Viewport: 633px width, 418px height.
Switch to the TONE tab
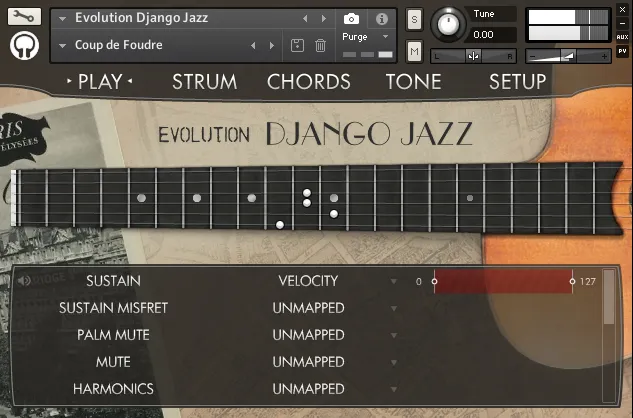[413, 82]
